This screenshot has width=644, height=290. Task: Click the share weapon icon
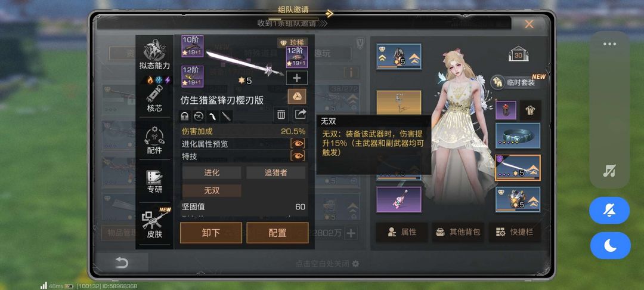pos(300,115)
